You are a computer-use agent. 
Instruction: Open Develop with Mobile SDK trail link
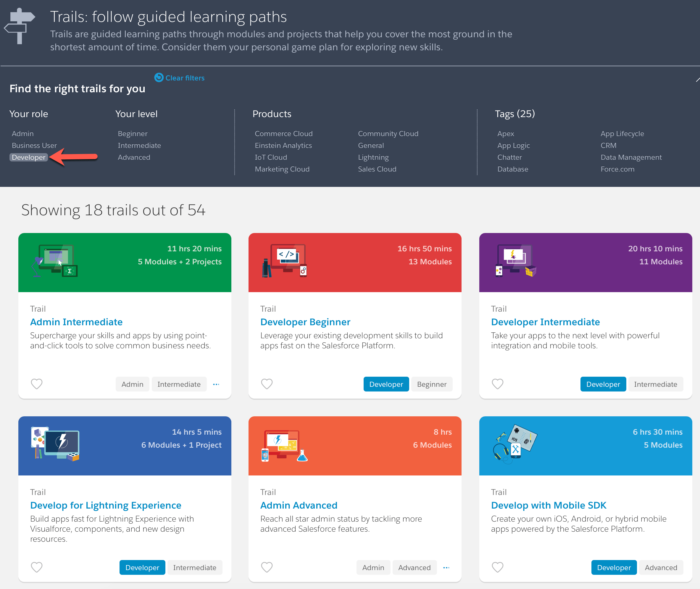pyautogui.click(x=548, y=505)
